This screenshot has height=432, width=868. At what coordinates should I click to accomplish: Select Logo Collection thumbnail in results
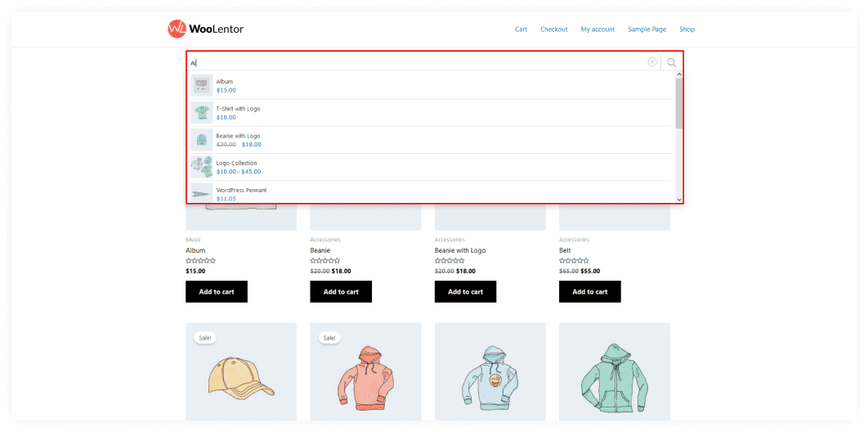202,167
